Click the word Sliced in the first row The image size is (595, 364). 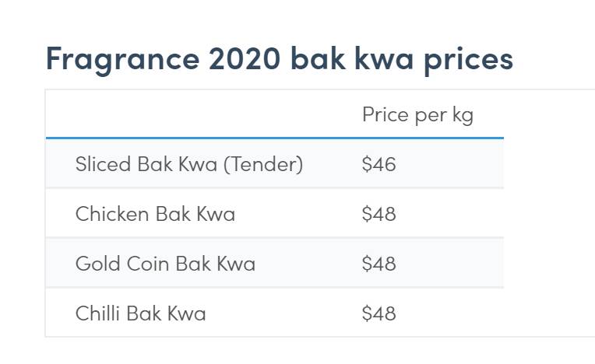tap(103, 164)
